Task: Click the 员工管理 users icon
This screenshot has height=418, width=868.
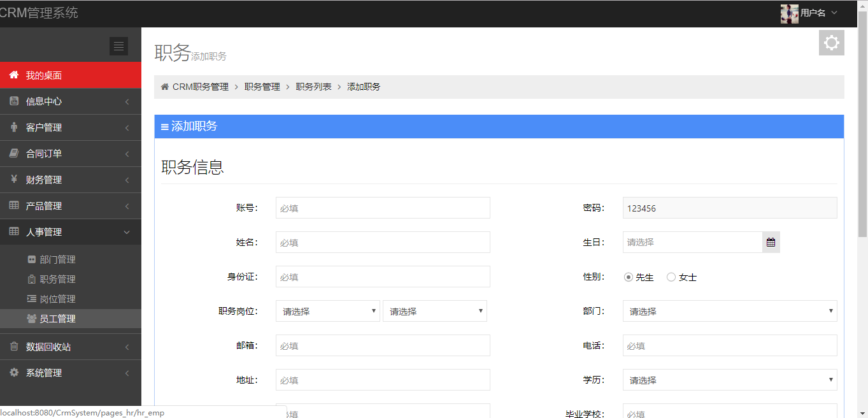Action: pyautogui.click(x=32, y=319)
